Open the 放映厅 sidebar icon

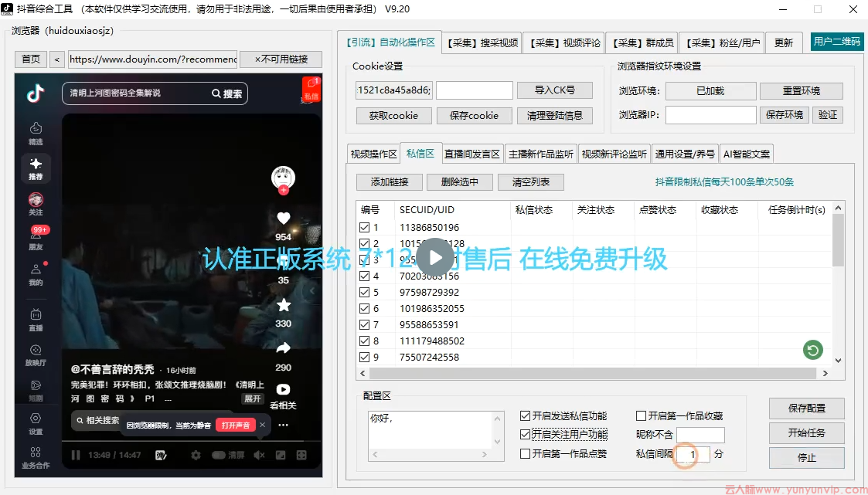click(x=36, y=355)
